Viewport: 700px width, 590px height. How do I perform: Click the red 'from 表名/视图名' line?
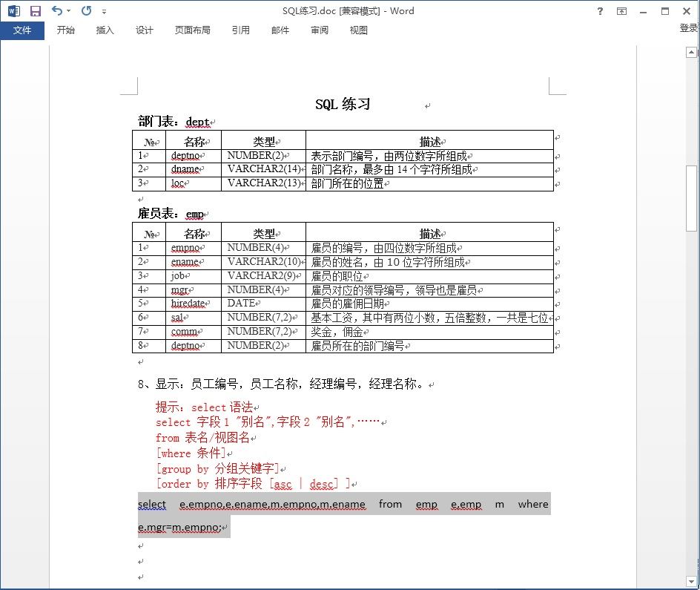point(202,438)
